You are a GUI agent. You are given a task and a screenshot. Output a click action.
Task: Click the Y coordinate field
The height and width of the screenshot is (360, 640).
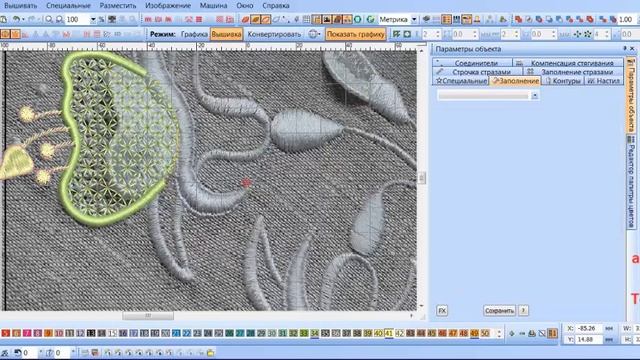pyautogui.click(x=589, y=339)
